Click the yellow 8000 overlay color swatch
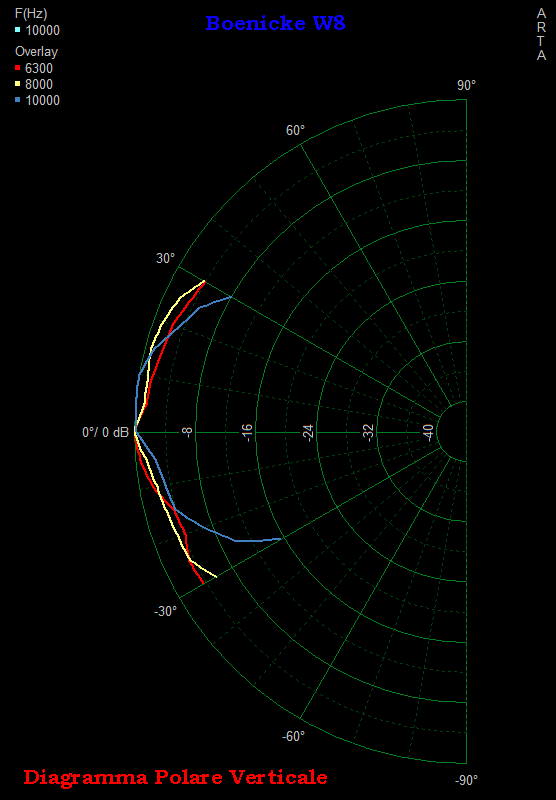This screenshot has width=556, height=800. point(18,84)
